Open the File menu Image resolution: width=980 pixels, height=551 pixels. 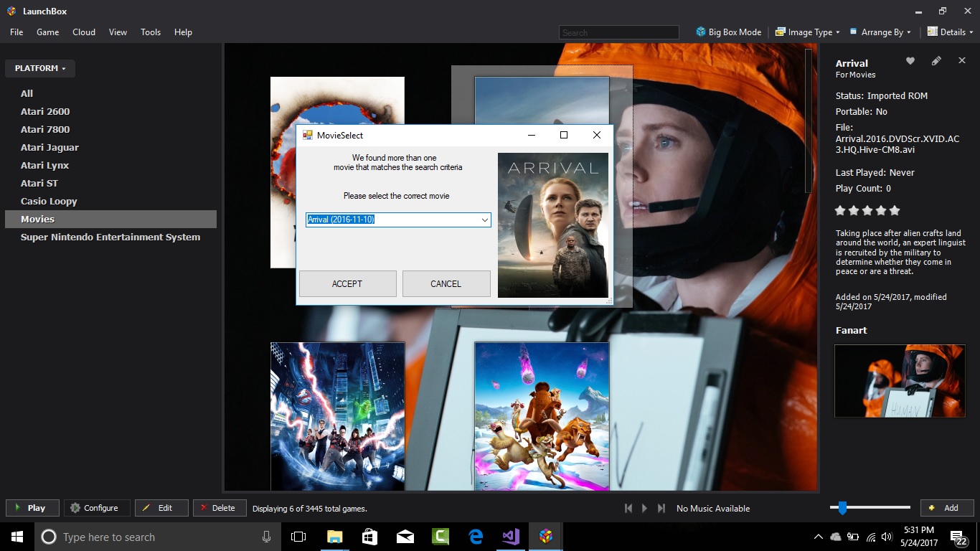click(x=17, y=32)
